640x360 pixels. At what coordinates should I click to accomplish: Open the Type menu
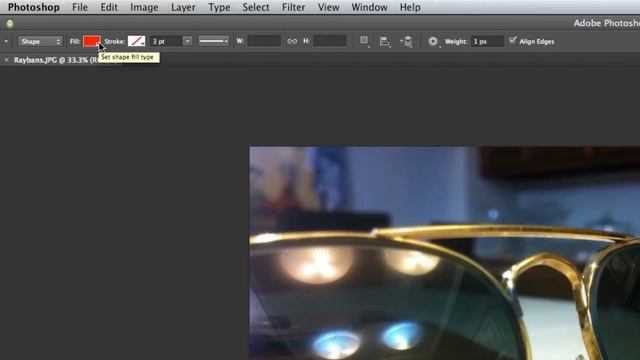[219, 7]
